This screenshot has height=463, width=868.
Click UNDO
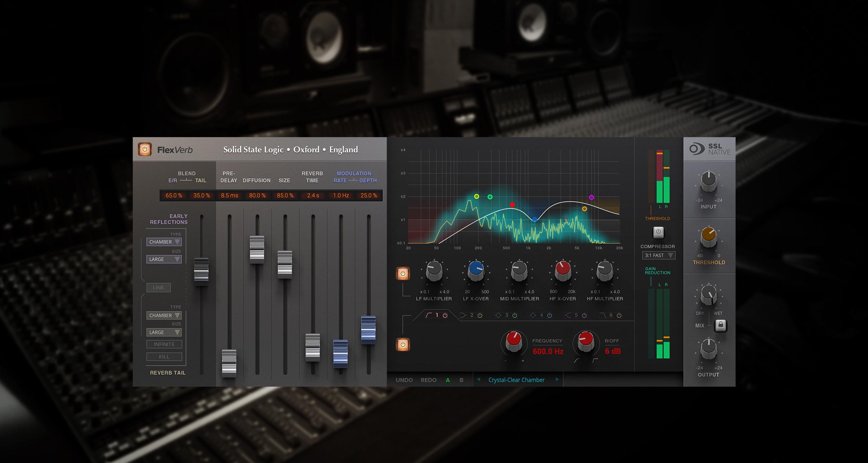click(404, 380)
